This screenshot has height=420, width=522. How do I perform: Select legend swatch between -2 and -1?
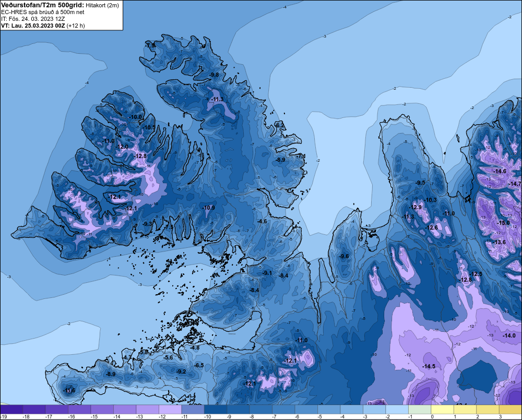397,409
